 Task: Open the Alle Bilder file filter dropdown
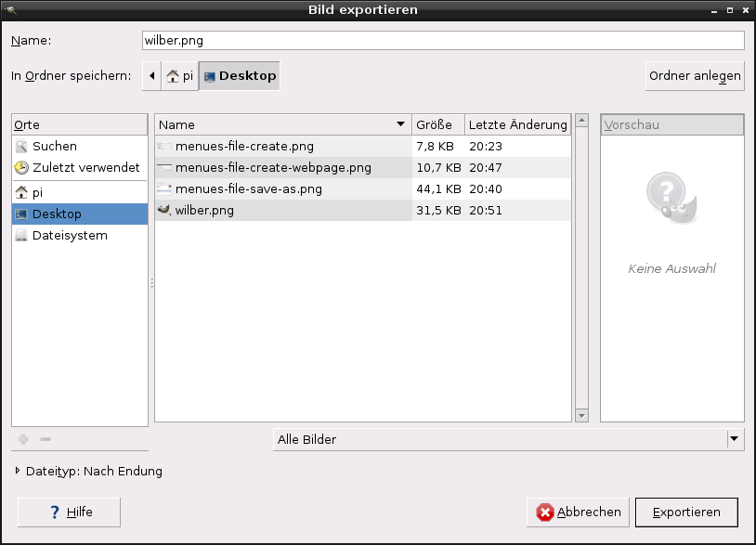coord(508,439)
